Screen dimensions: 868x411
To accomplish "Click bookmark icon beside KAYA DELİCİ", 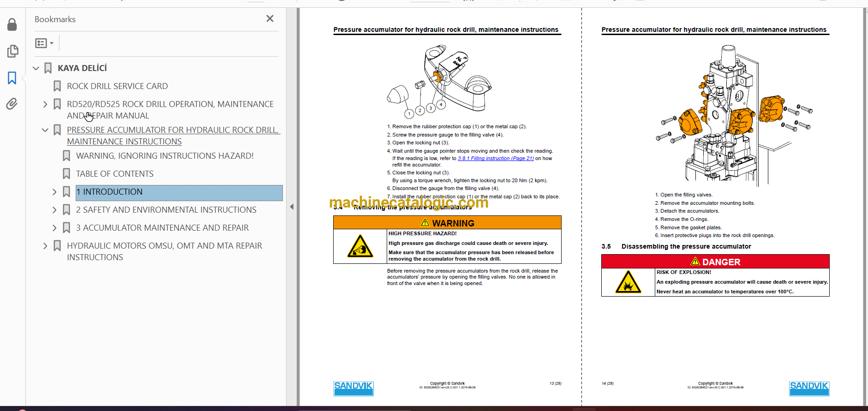I will pos(48,68).
